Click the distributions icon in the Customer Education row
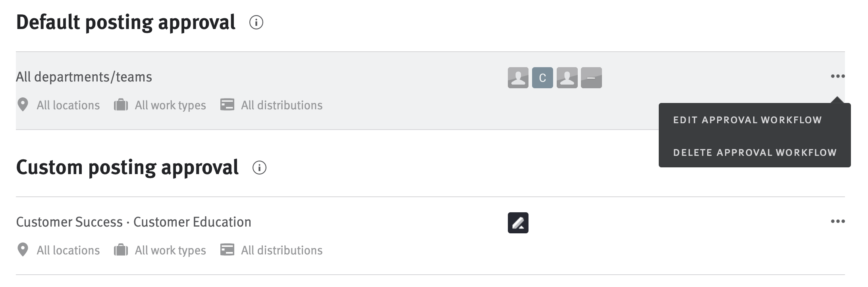868x287 pixels. [227, 250]
